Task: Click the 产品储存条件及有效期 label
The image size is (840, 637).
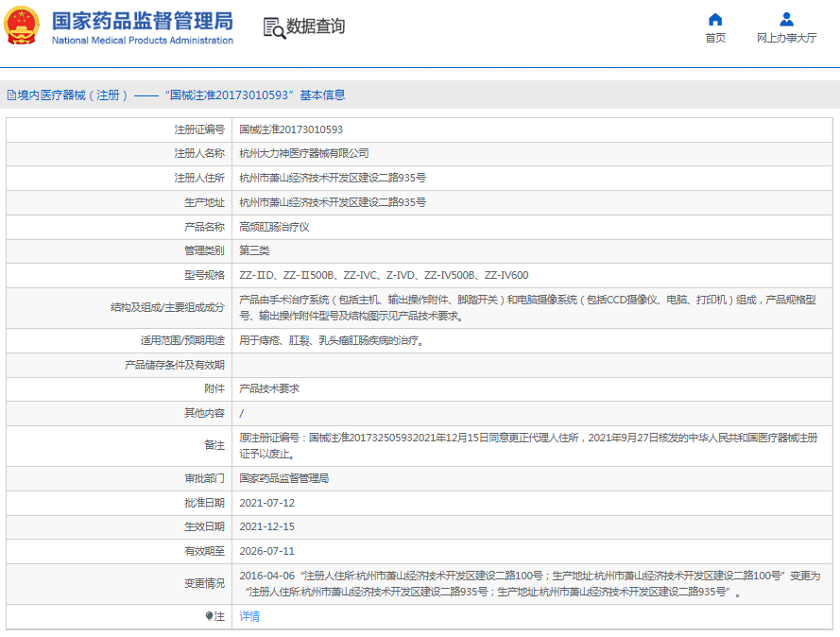Action: [x=175, y=366]
